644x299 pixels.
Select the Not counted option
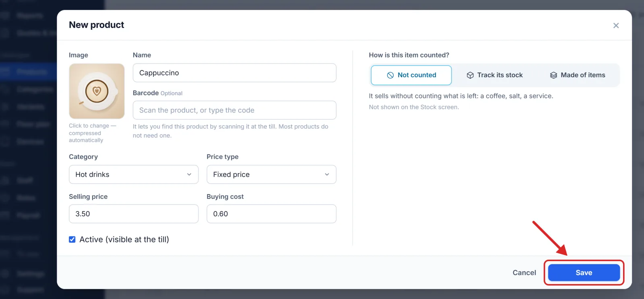(411, 75)
